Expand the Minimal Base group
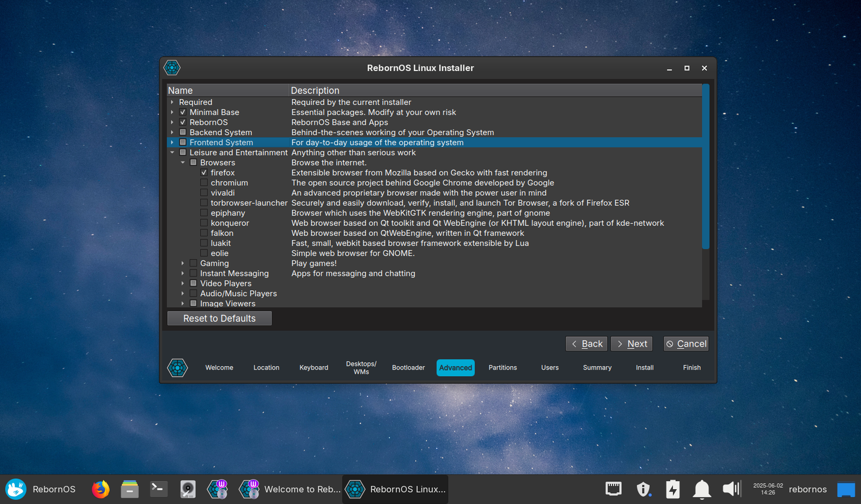The width and height of the screenshot is (861, 504). [173, 112]
